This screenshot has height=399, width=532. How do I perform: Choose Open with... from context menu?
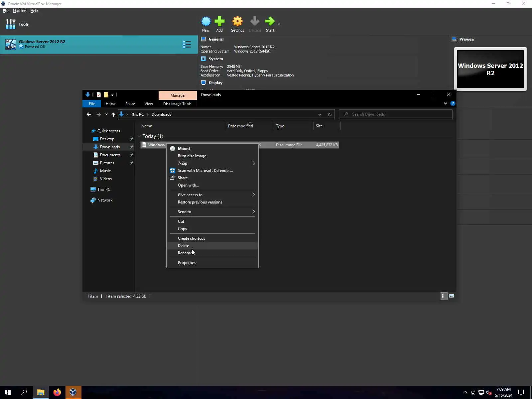[212, 185]
